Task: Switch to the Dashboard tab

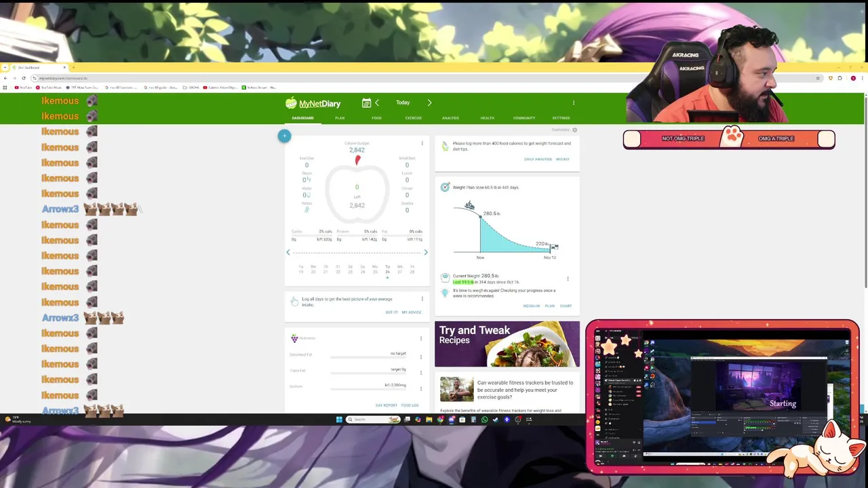Action: click(302, 118)
